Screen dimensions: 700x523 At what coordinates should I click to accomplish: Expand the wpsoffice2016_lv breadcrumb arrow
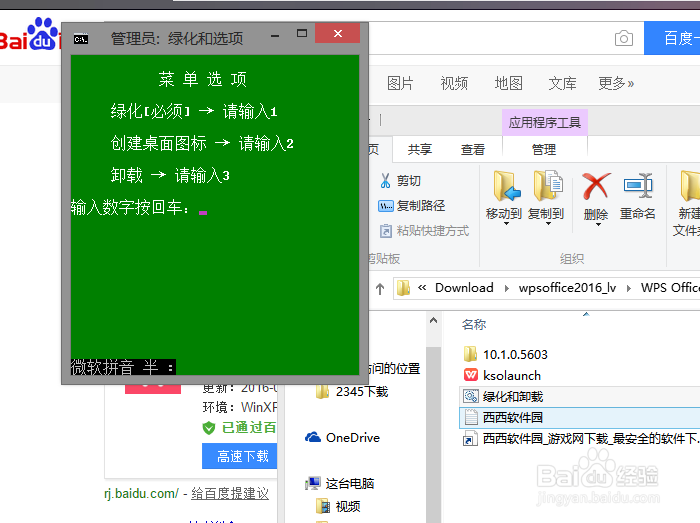(x=629, y=288)
